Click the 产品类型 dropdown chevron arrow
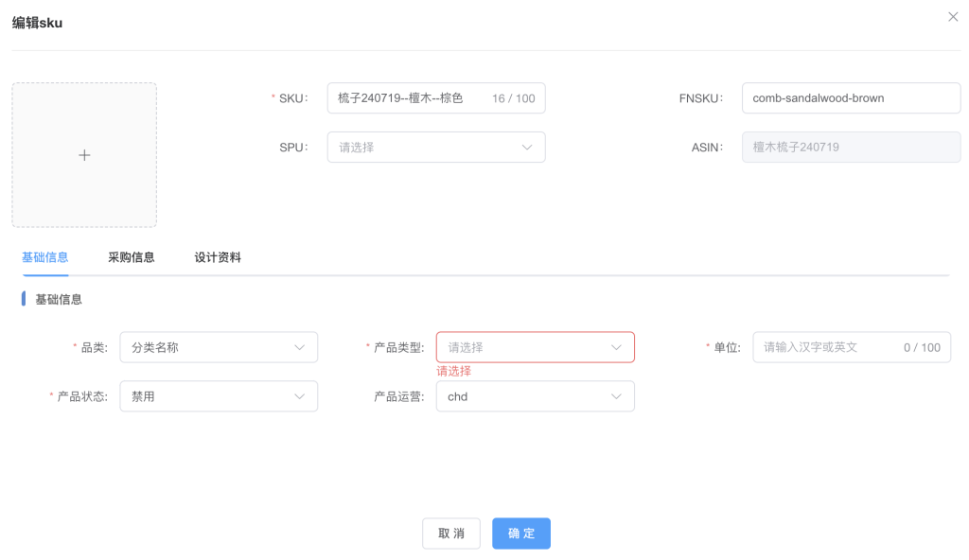 coord(616,347)
